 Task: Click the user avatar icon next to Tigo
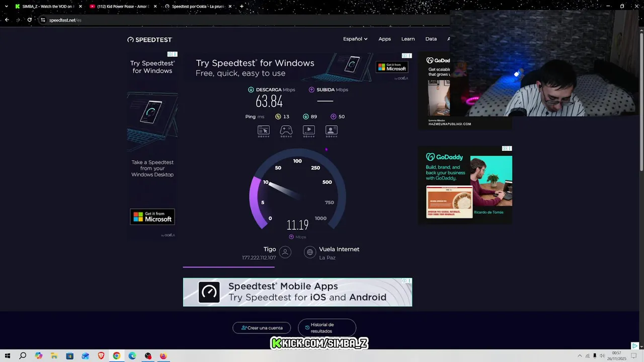[285, 252]
